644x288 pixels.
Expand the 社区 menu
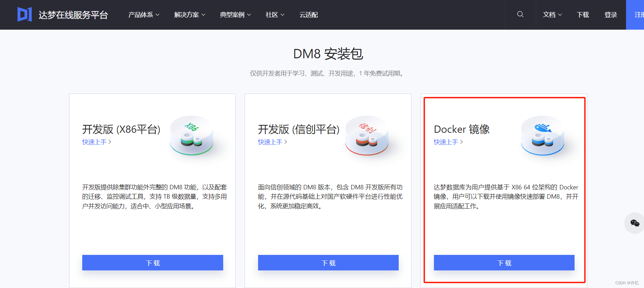(x=275, y=15)
